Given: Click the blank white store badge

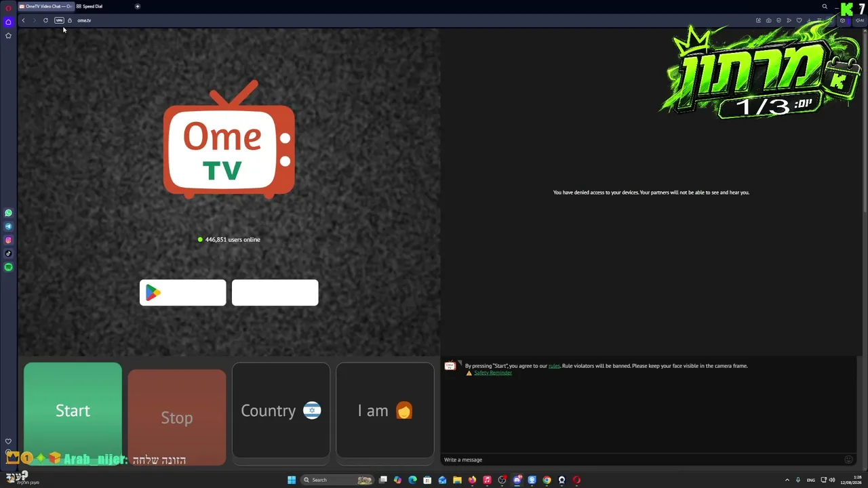Looking at the screenshot, I should 275,293.
